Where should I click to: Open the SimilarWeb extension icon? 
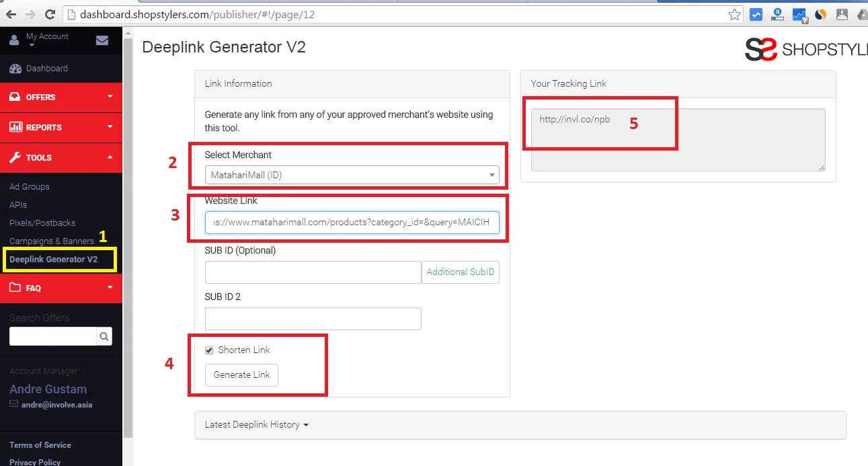pos(820,14)
